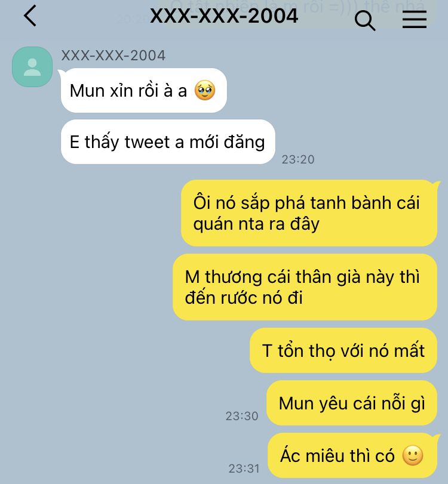The height and width of the screenshot is (484, 448).
Task: Tap the pleading face emoji
Action: pyautogui.click(x=205, y=91)
